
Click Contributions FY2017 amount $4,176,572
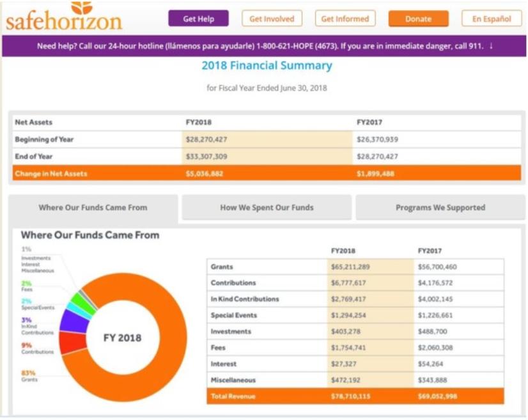tap(435, 283)
